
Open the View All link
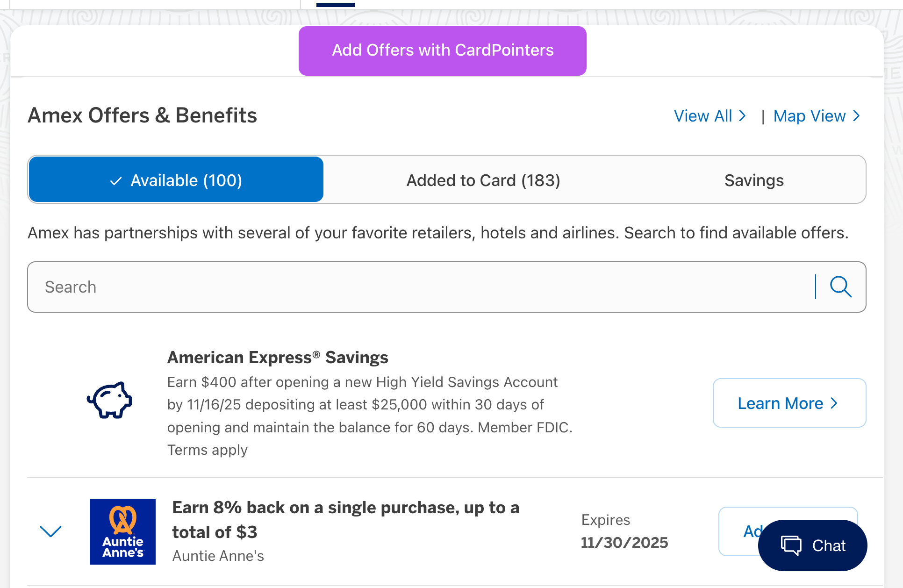[702, 115]
